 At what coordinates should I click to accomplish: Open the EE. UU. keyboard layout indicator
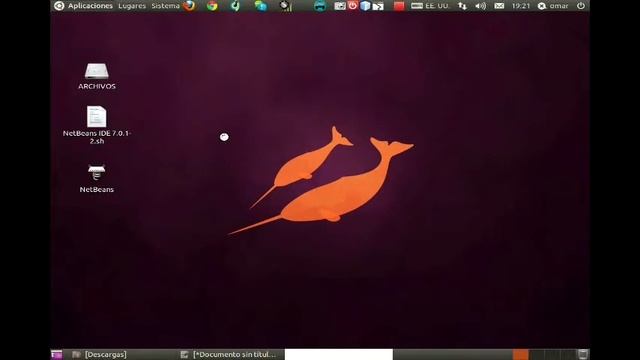pyautogui.click(x=430, y=6)
